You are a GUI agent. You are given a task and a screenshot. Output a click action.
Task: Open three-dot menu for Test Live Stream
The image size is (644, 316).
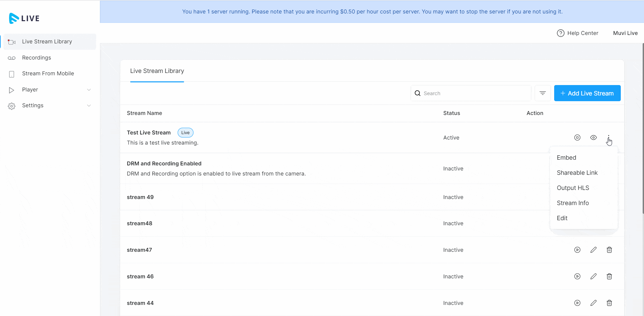pos(609,137)
